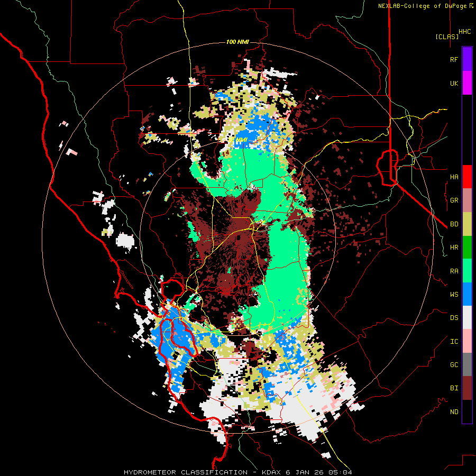
Task: Click the WS legend label
Action: (454, 295)
